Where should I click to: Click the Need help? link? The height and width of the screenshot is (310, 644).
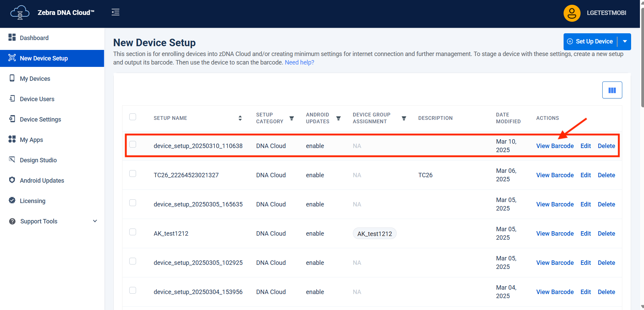tap(299, 62)
